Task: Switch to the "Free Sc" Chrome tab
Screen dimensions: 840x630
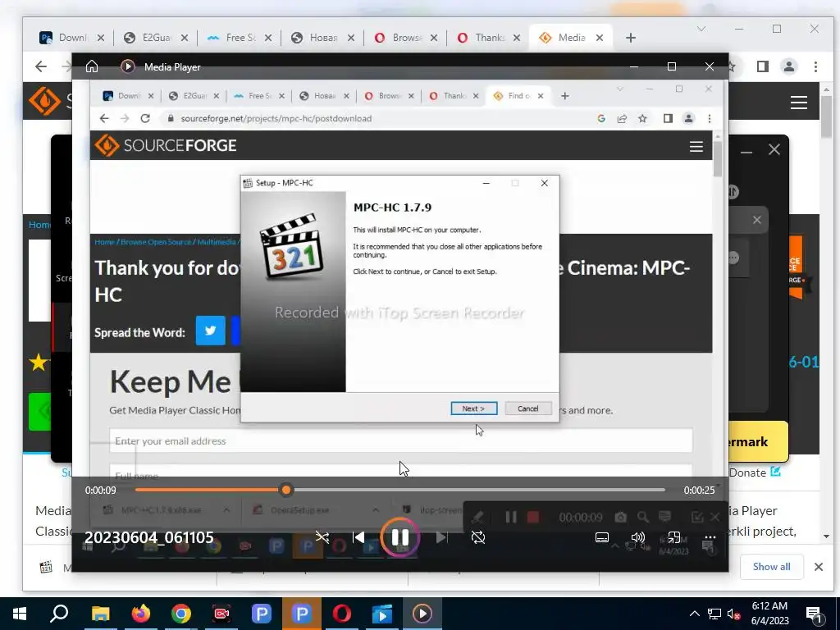Action: pos(240,38)
